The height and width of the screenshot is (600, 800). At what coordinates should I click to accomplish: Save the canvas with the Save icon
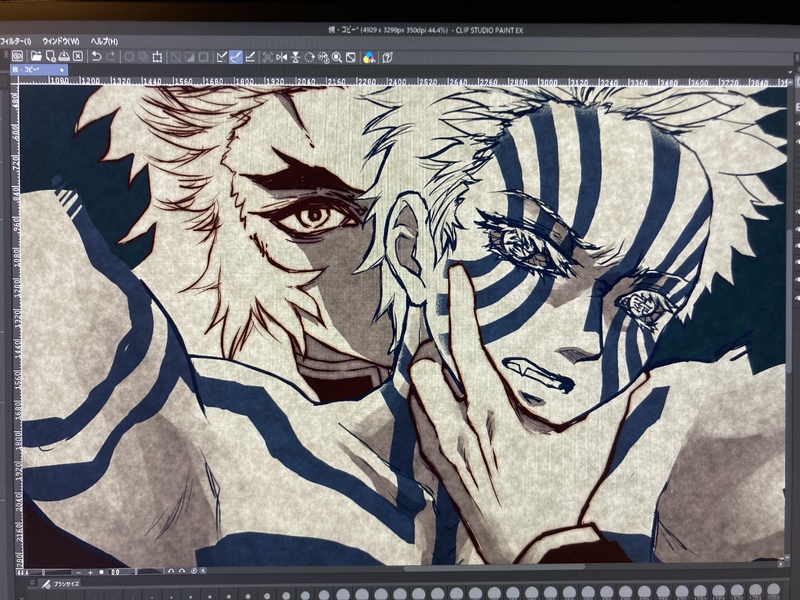tap(64, 56)
